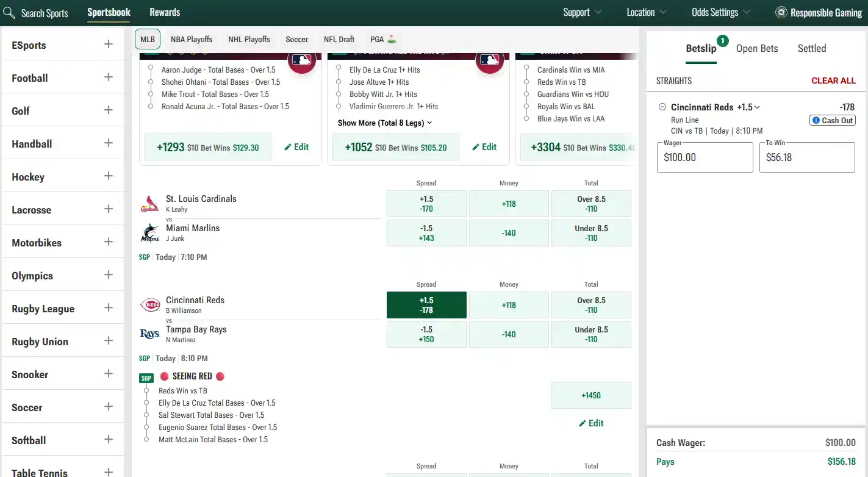Viewport: 868px width, 477px height.
Task: Select Under 8.5 for Reds vs Rays
Action: (x=591, y=334)
